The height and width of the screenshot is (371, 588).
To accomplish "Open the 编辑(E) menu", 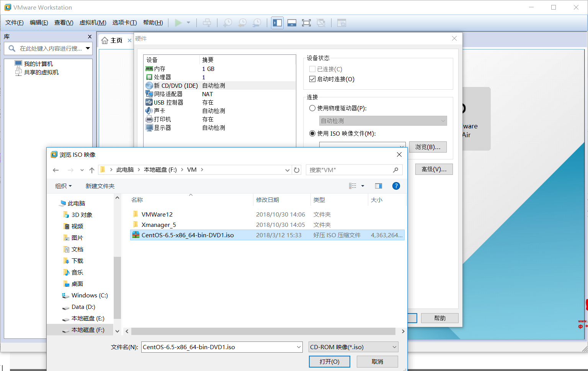I will pyautogui.click(x=39, y=23).
